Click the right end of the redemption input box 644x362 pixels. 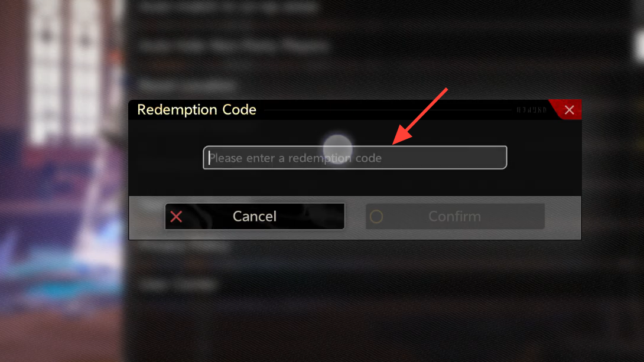tap(499, 158)
